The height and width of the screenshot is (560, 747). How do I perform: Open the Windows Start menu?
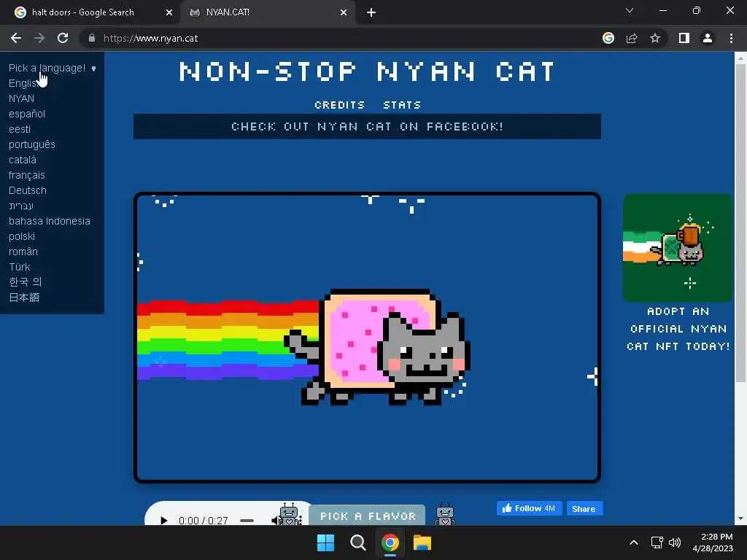point(326,542)
